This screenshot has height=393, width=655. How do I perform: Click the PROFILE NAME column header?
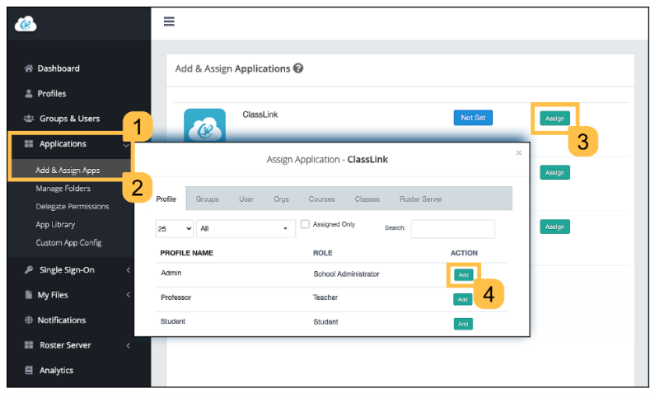click(x=187, y=253)
